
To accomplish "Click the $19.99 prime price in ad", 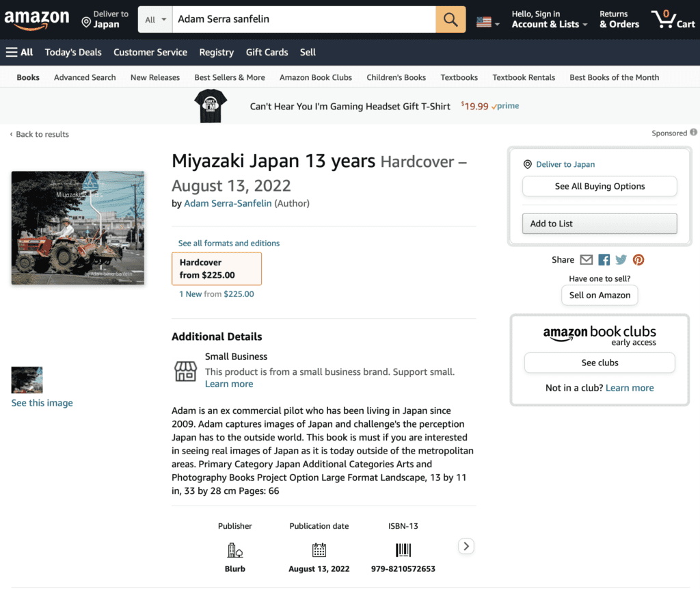I will (x=489, y=106).
